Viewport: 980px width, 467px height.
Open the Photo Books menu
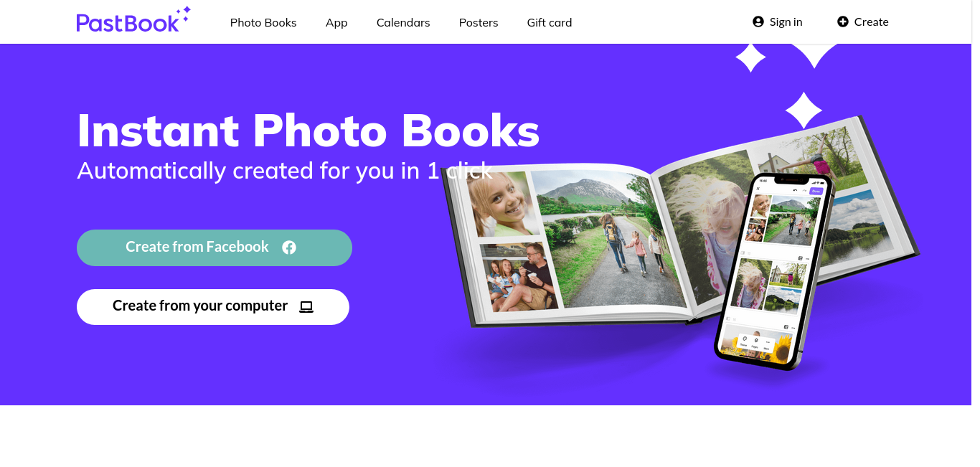pos(263,22)
